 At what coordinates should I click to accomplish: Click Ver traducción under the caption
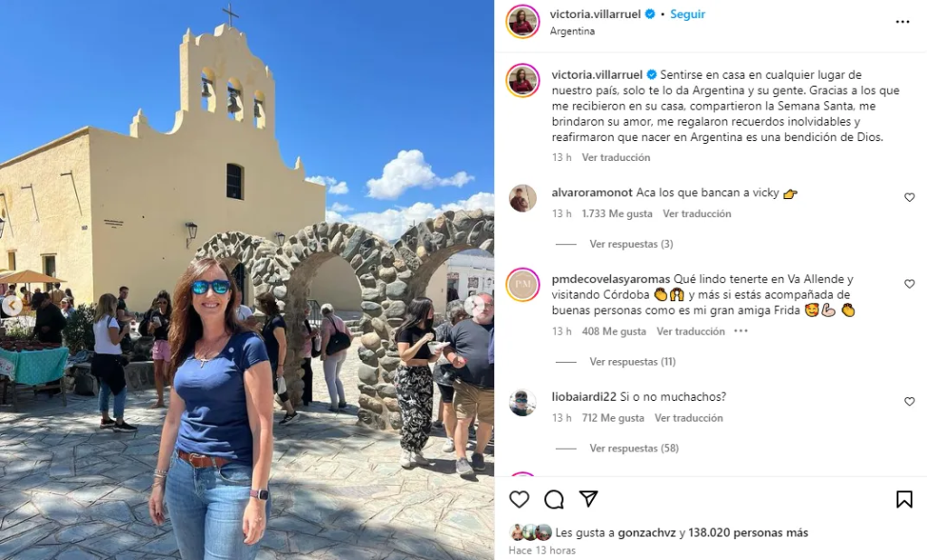point(616,157)
